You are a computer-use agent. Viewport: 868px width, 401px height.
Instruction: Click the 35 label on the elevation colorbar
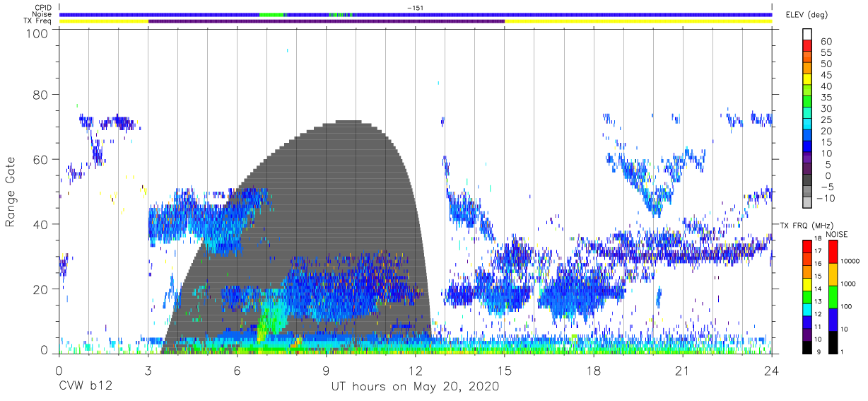[826, 98]
